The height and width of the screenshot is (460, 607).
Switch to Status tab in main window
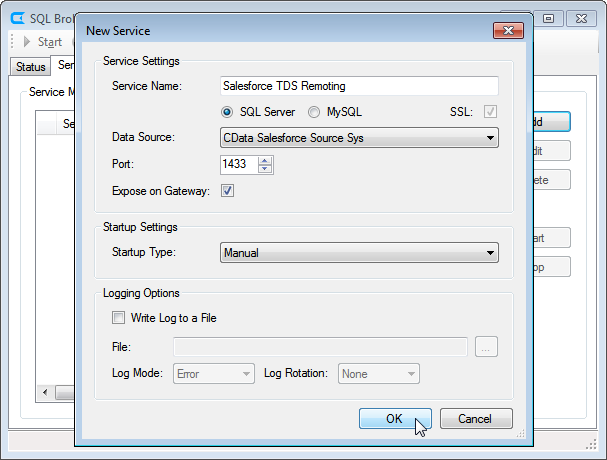coord(30,67)
